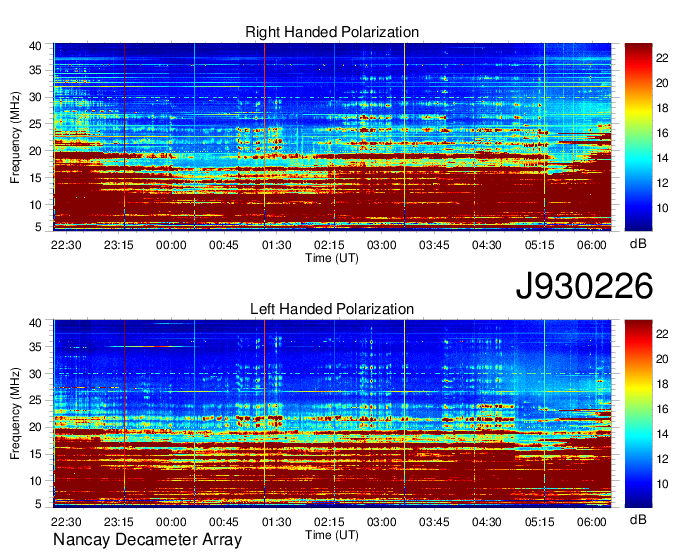Viewport: 680px width, 552px height.
Task: Click the 23:15 time tick of Right Handed plot
Action: point(118,245)
